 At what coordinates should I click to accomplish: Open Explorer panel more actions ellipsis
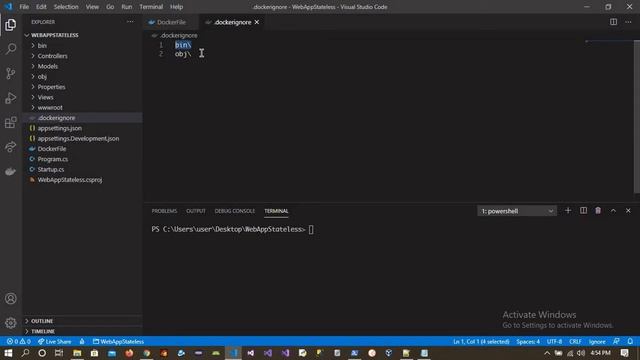(x=130, y=22)
